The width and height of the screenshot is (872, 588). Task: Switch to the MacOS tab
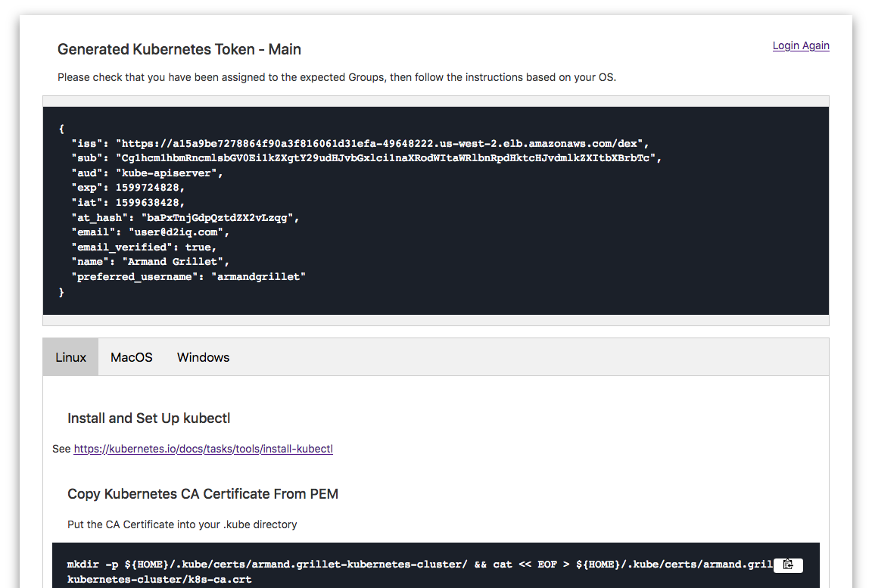131,357
